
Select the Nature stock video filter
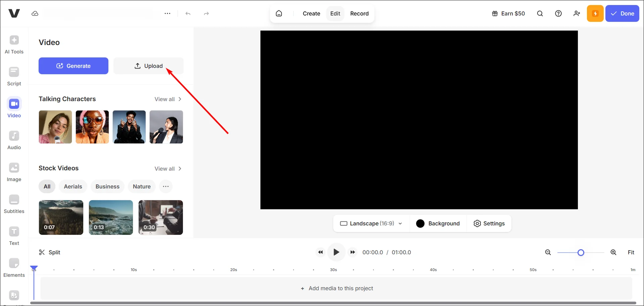click(142, 186)
